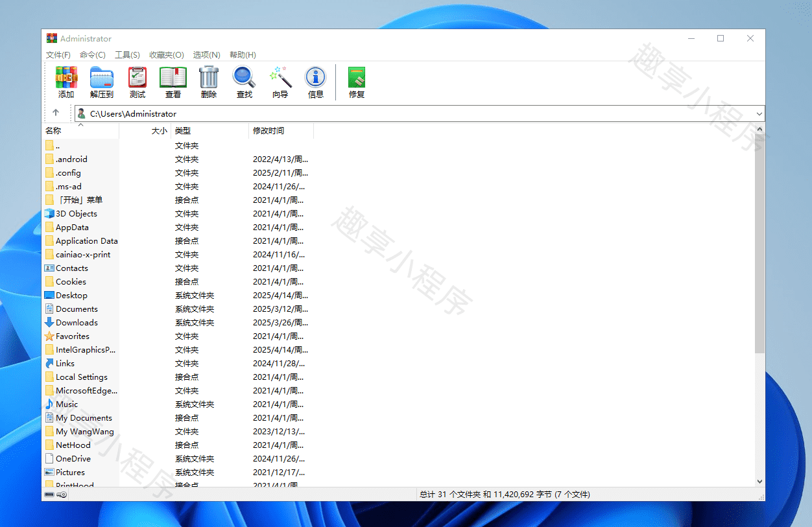This screenshot has width=812, height=527.
Task: Click the 查找 (Find) magnifier icon
Action: click(x=244, y=77)
